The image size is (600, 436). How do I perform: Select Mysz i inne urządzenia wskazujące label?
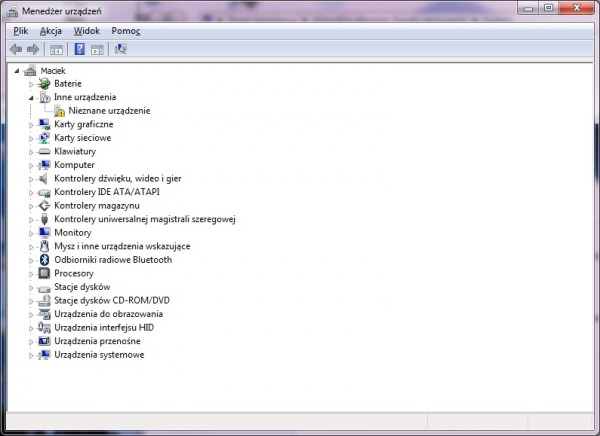click(122, 246)
